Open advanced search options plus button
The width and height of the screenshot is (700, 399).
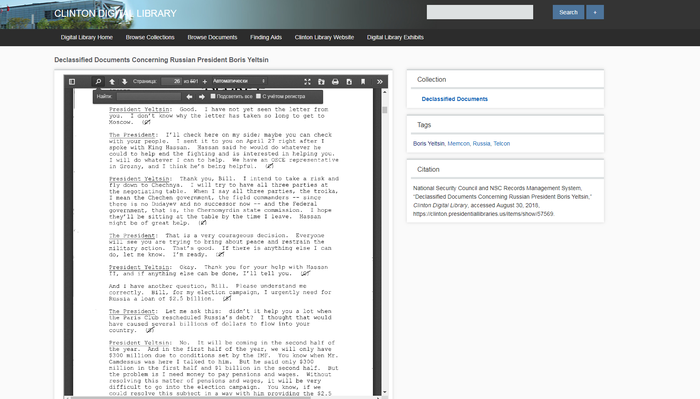595,12
